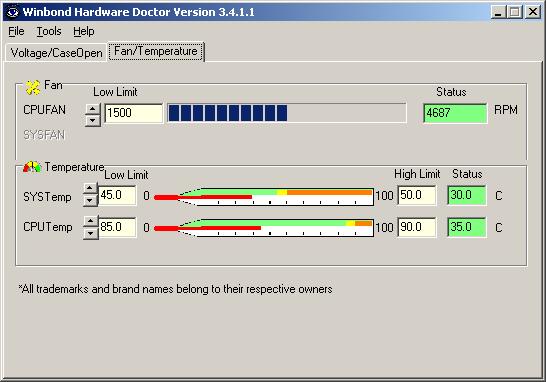Increase SYSTemp low limit with up arrow
The height and width of the screenshot is (382, 546).
click(90, 188)
